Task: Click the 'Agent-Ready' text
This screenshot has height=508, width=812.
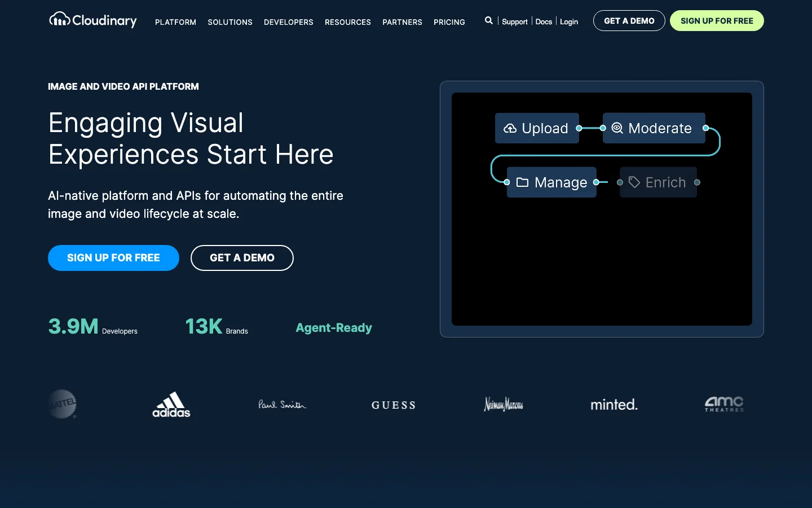Action: click(334, 328)
